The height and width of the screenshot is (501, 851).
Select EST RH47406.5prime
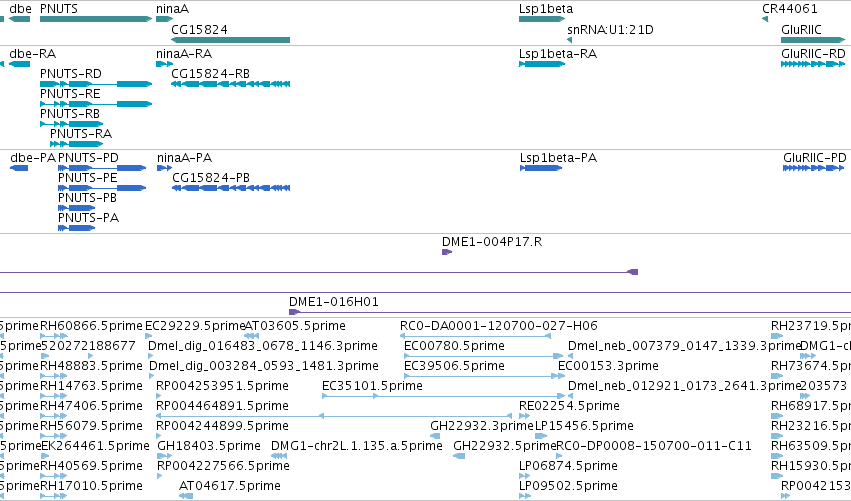pyautogui.click(x=91, y=407)
